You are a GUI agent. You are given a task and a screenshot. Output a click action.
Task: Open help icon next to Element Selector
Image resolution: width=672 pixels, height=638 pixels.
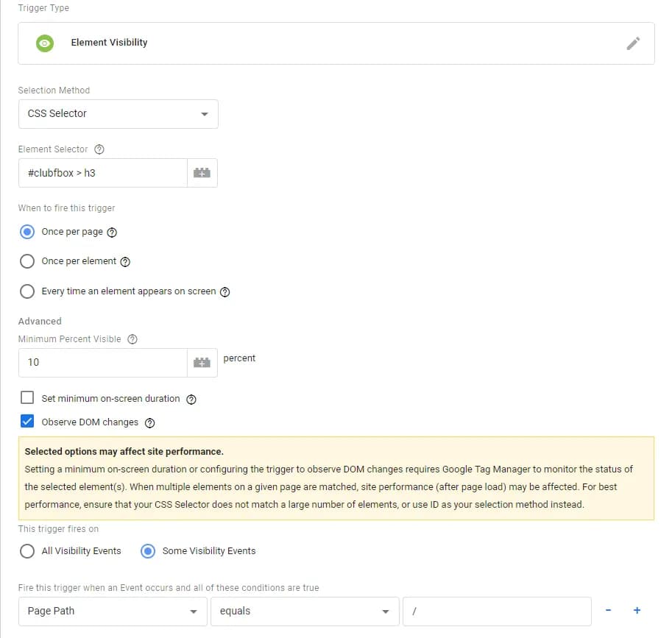tap(99, 149)
